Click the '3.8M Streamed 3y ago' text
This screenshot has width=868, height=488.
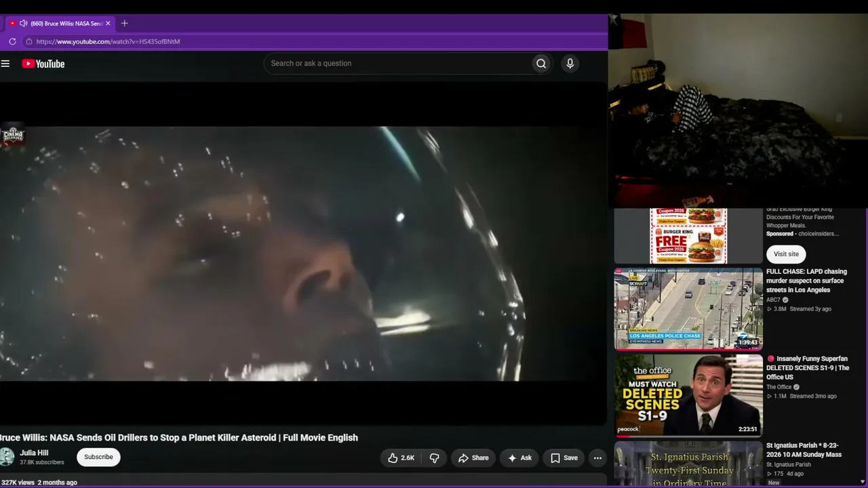point(799,309)
